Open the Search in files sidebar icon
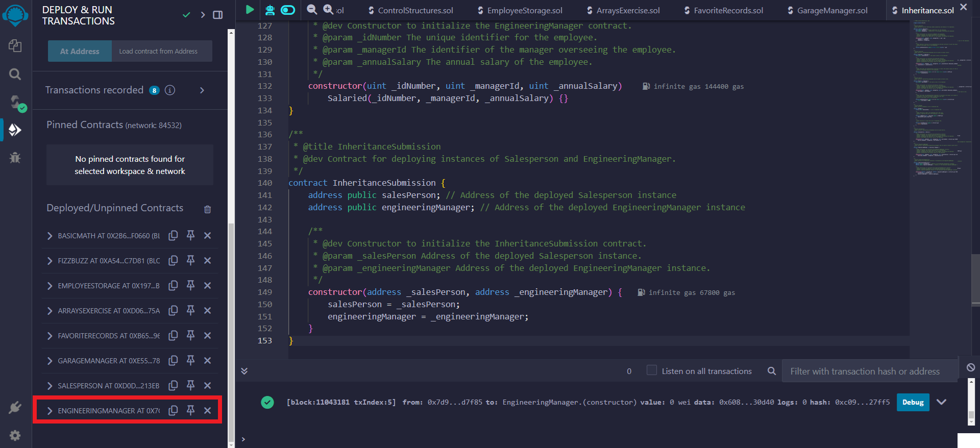Screen dimensions: 980x448 click(15, 74)
